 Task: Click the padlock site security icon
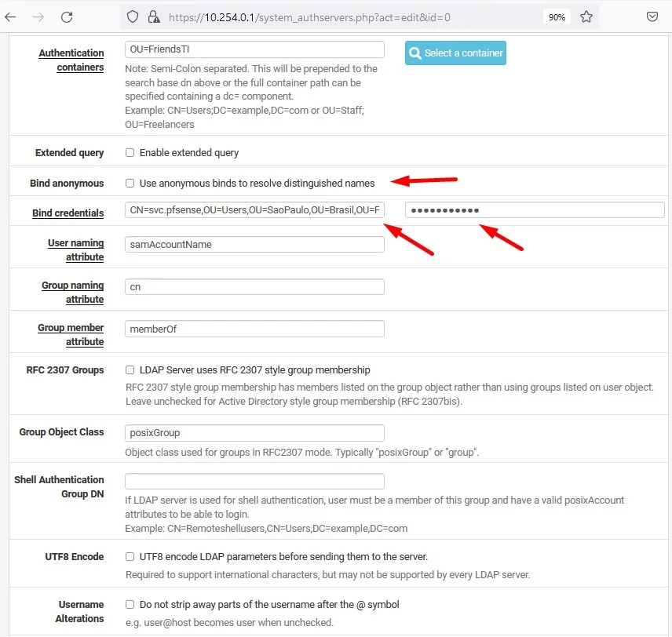tap(153, 16)
